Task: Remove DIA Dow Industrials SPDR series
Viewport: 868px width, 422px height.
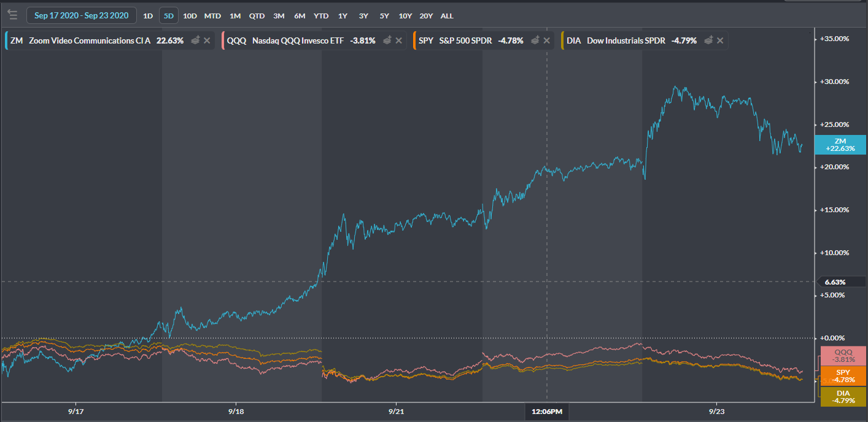Action: point(720,40)
